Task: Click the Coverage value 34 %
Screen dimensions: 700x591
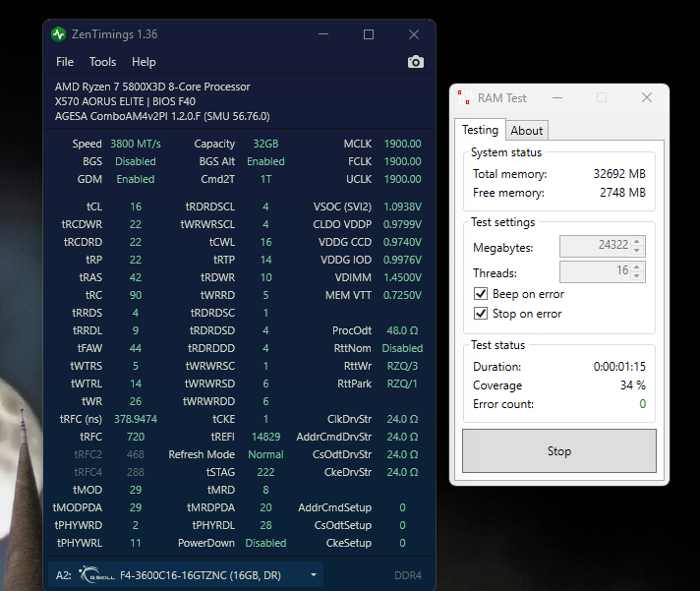Action: click(632, 385)
